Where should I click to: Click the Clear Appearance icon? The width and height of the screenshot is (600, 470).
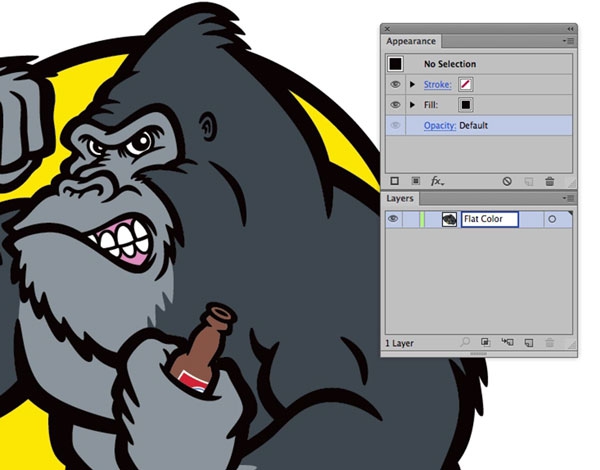pos(507,181)
